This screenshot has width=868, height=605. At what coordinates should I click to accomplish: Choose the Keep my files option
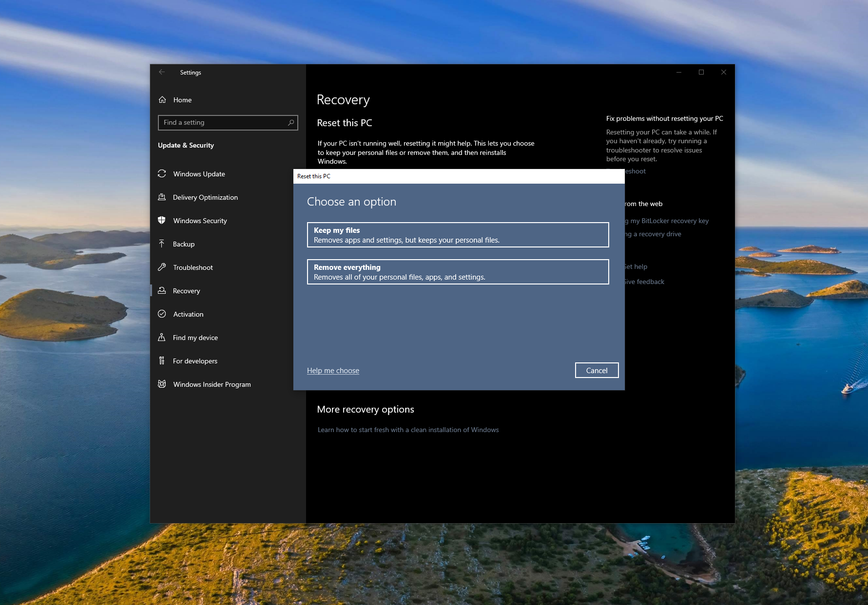[x=458, y=235]
